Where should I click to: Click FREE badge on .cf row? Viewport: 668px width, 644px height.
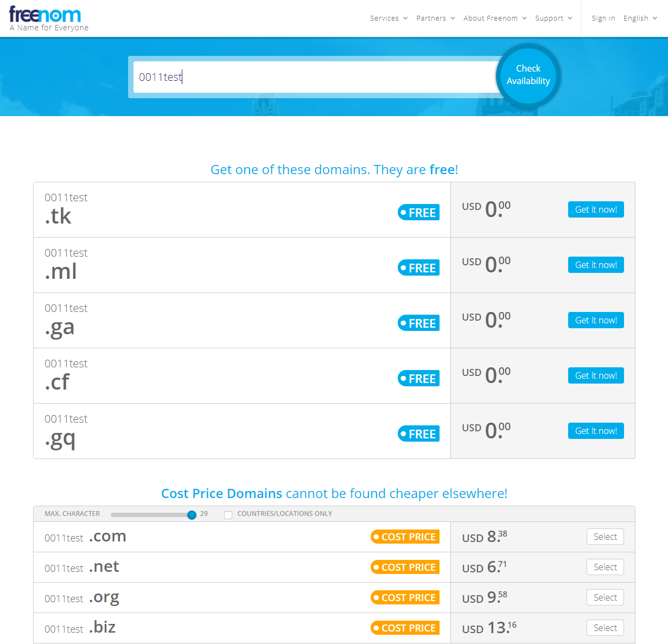click(x=418, y=379)
